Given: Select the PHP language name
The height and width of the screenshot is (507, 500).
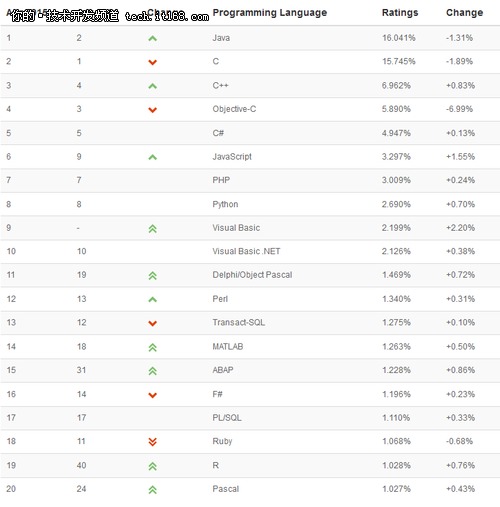Looking at the screenshot, I should point(221,180).
